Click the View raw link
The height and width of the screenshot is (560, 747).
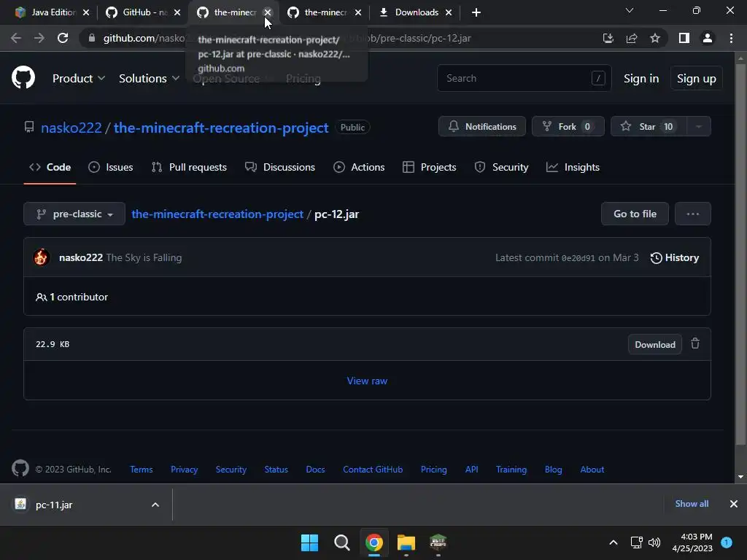[x=367, y=381]
